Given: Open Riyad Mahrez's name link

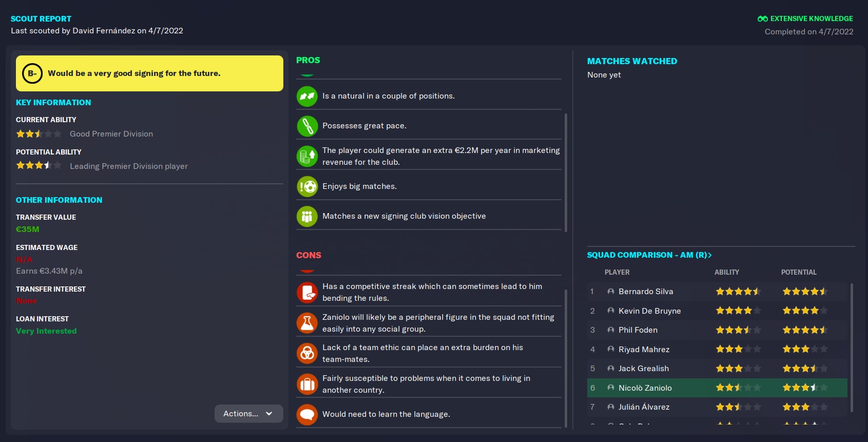Looking at the screenshot, I should coord(644,349).
